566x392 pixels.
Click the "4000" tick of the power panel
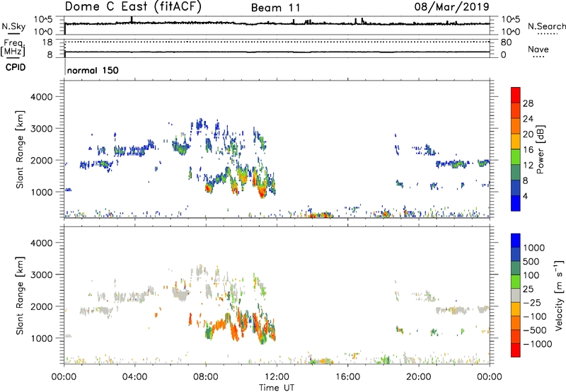coord(41,97)
